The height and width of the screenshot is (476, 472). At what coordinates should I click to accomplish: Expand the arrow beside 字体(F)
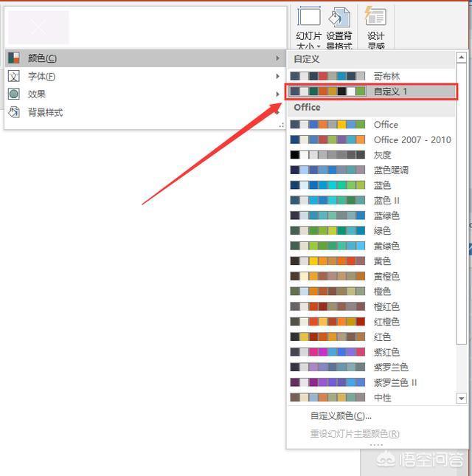tap(277, 76)
